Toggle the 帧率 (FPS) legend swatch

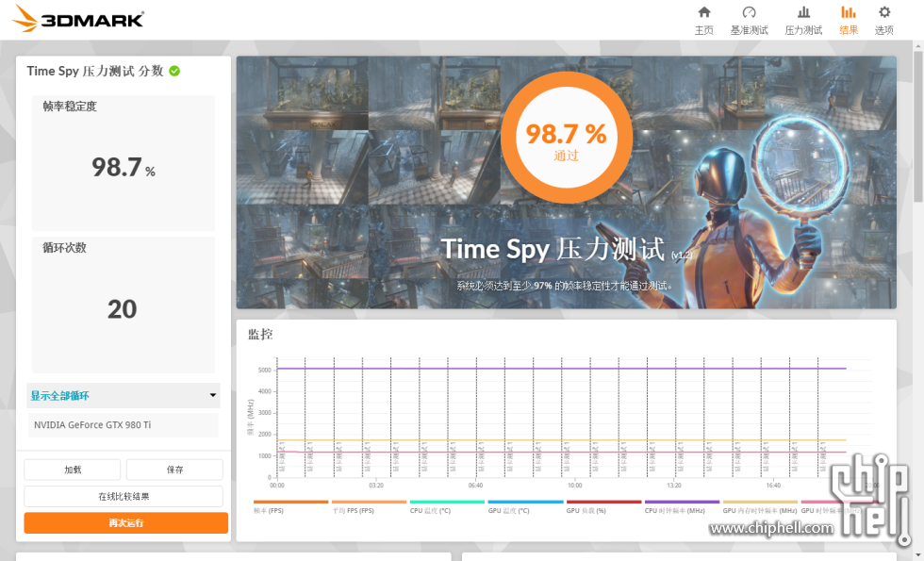tap(290, 502)
